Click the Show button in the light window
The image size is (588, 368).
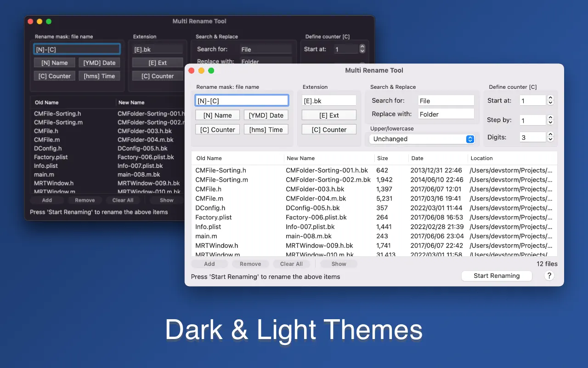coord(339,264)
